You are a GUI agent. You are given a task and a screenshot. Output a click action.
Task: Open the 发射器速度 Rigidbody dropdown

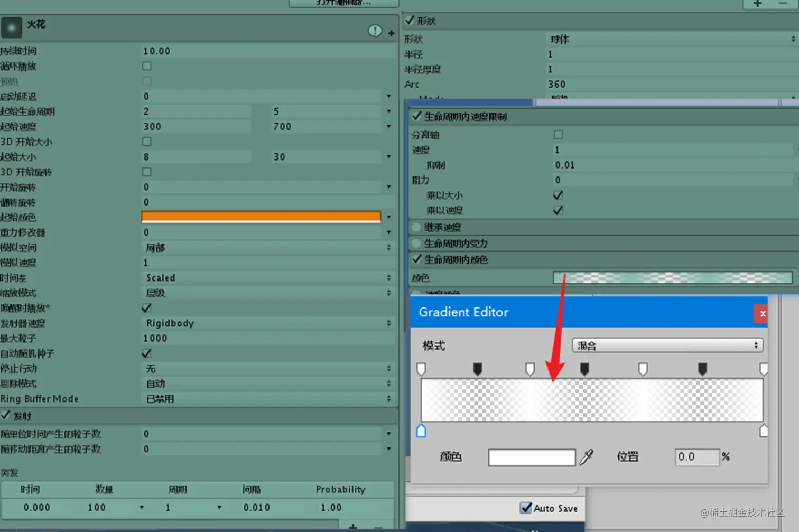[x=268, y=323]
